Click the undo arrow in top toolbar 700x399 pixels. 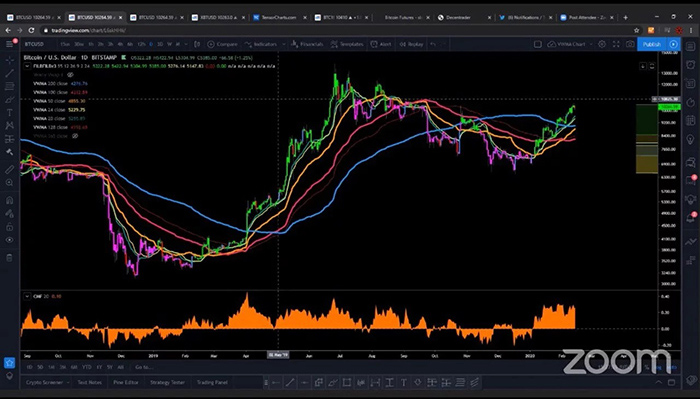point(433,44)
